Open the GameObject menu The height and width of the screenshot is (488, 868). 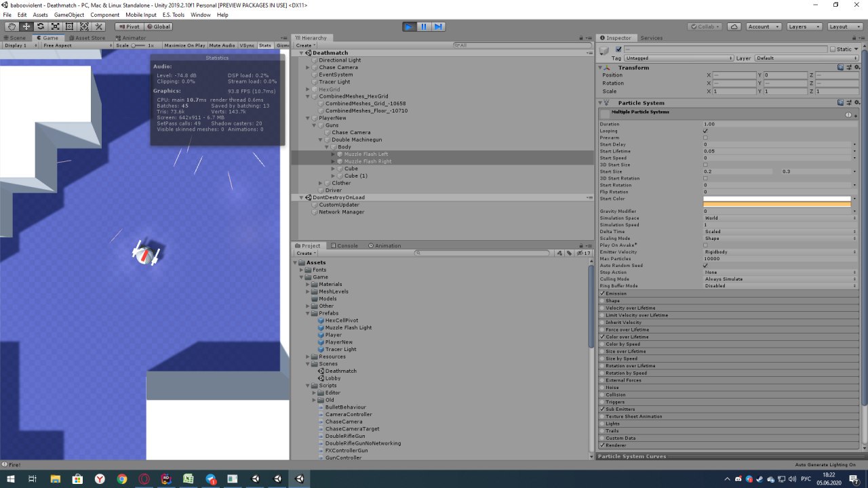[68, 14]
